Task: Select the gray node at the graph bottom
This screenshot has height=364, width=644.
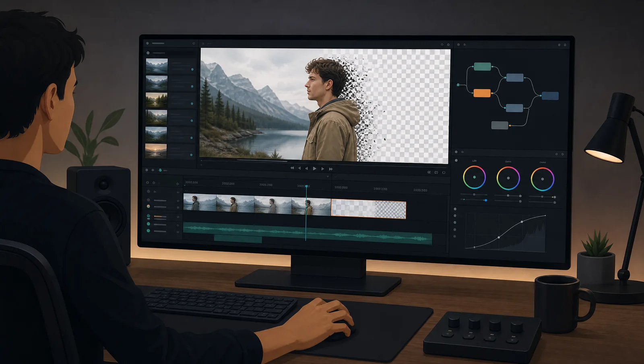Action: click(x=500, y=125)
